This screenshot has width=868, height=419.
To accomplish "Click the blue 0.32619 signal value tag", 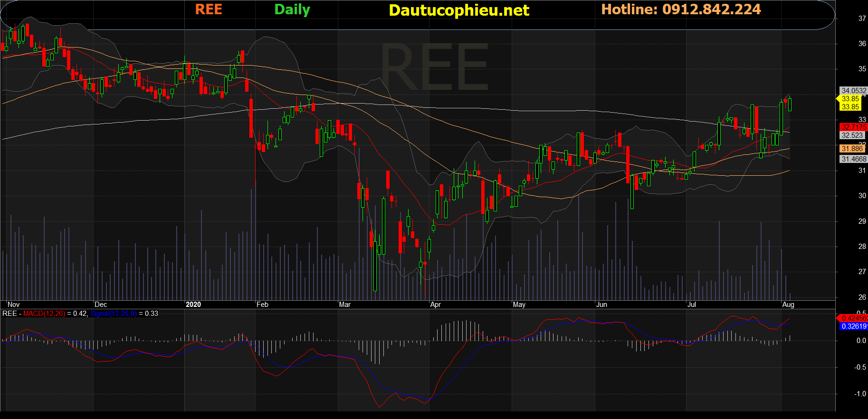I will (854, 326).
